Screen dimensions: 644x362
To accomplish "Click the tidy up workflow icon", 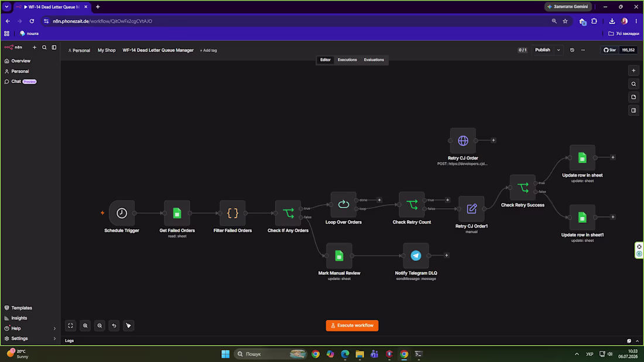I will 129,326.
